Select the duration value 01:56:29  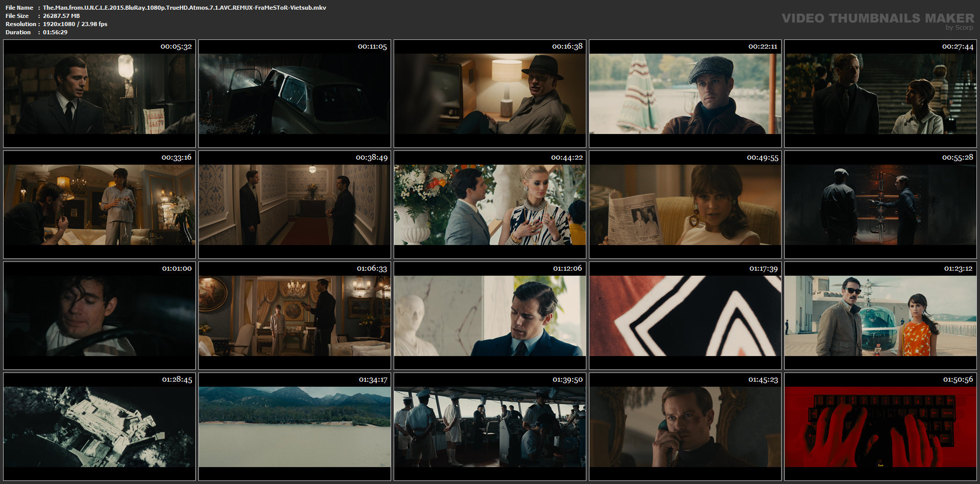coord(55,32)
